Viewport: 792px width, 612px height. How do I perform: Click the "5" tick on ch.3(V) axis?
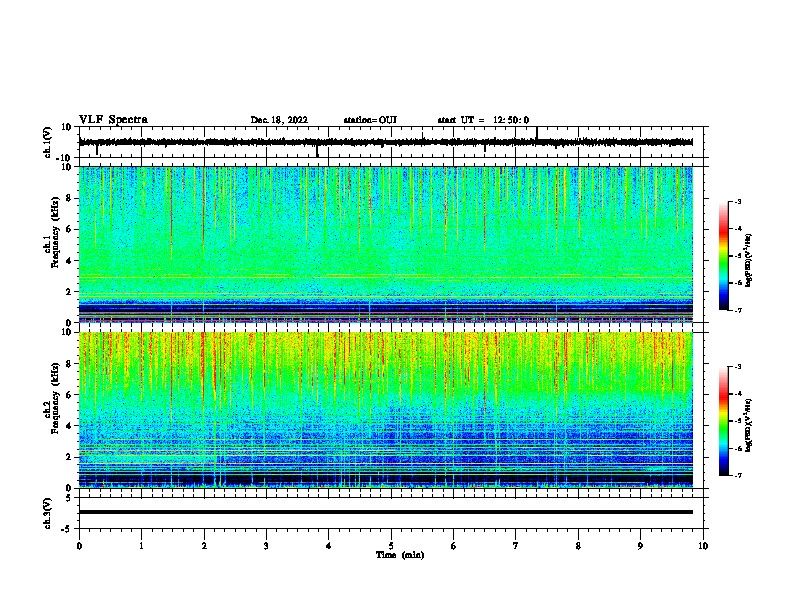(69, 498)
